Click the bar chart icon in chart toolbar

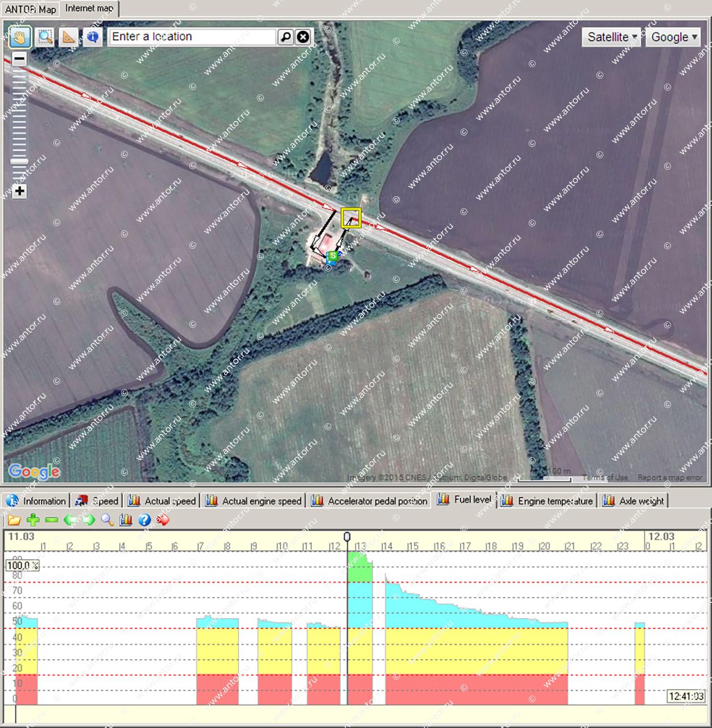click(126, 520)
